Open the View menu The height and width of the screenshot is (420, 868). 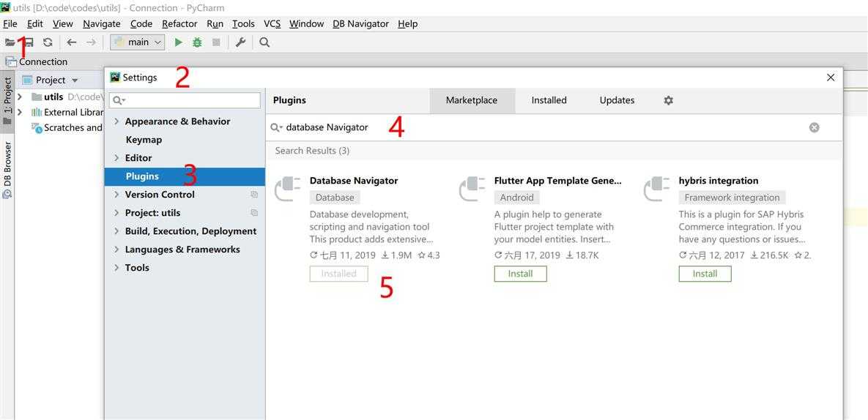tap(62, 23)
